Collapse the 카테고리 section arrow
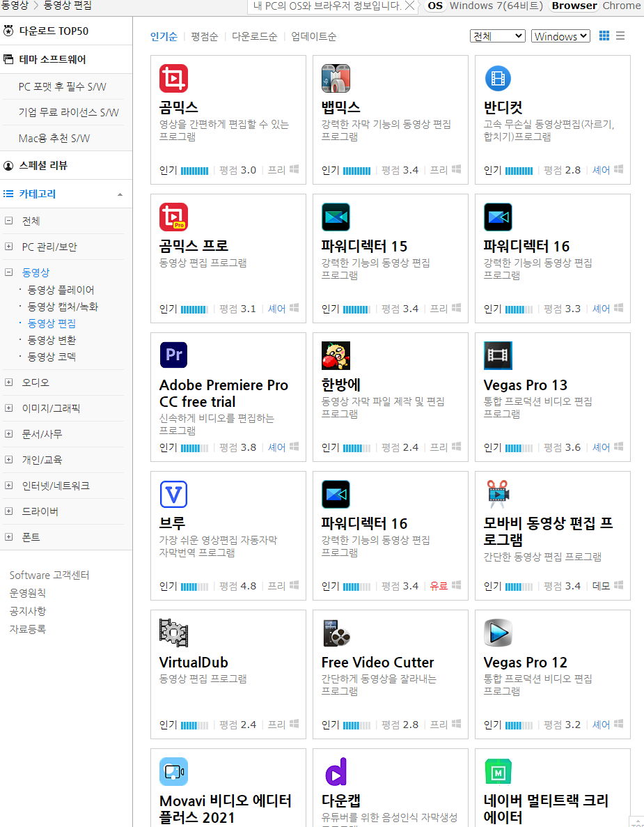Image resolution: width=644 pixels, height=827 pixels. (x=120, y=194)
